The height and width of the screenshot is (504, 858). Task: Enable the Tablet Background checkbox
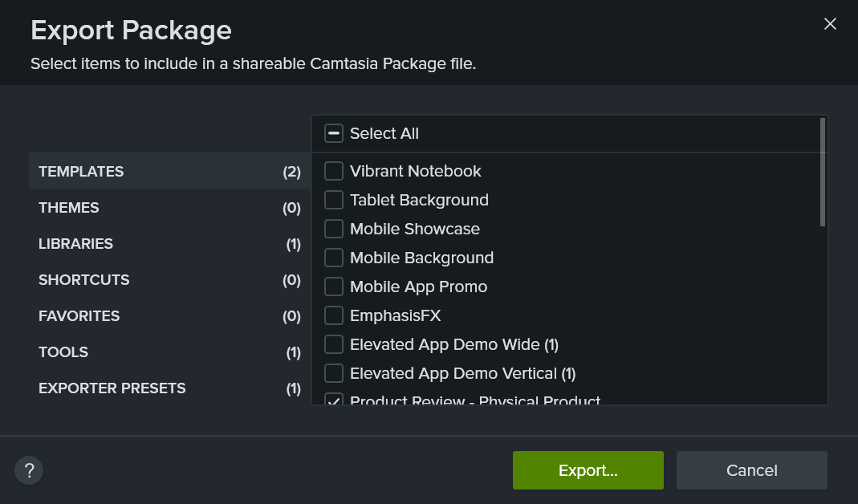point(334,200)
